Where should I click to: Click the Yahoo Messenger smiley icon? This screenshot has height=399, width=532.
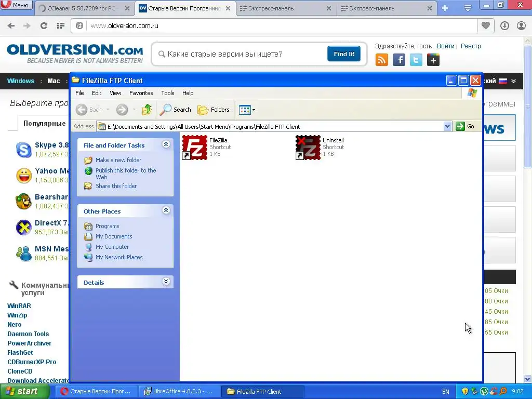[x=24, y=176]
